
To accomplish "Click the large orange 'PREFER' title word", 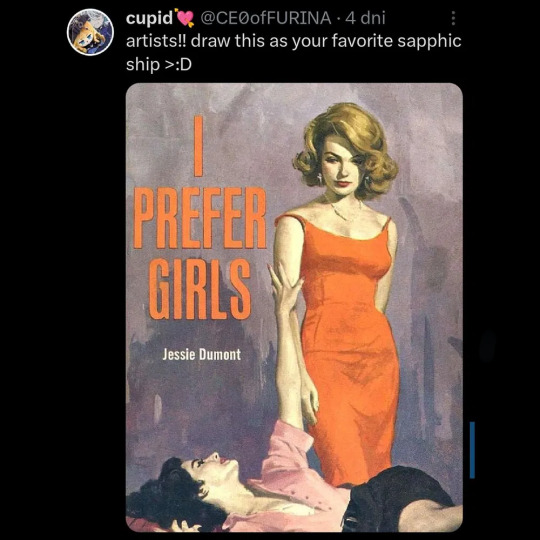I will (200, 218).
